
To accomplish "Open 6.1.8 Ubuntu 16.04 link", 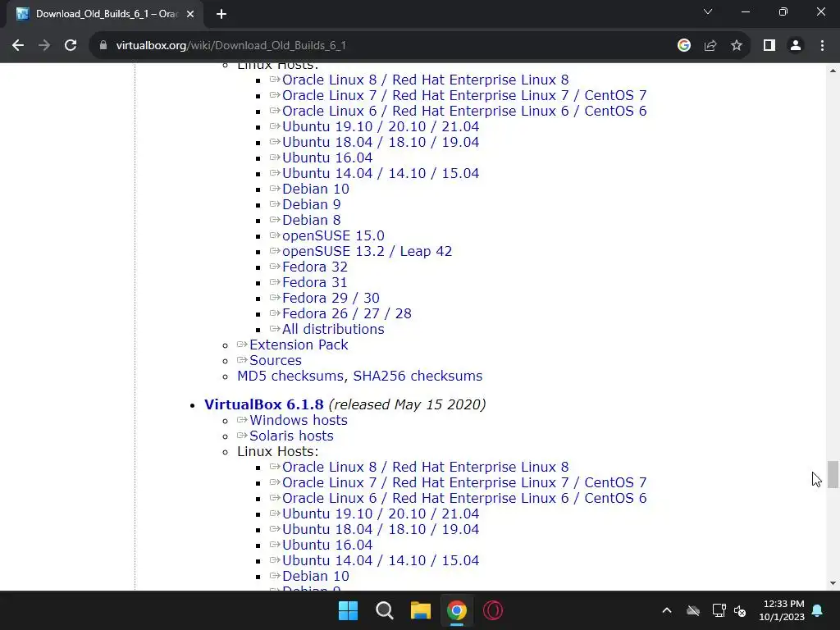I will pos(327,545).
